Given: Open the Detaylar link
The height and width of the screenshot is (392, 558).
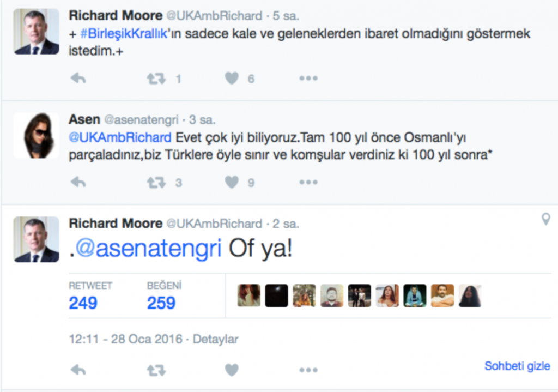Looking at the screenshot, I should (215, 339).
